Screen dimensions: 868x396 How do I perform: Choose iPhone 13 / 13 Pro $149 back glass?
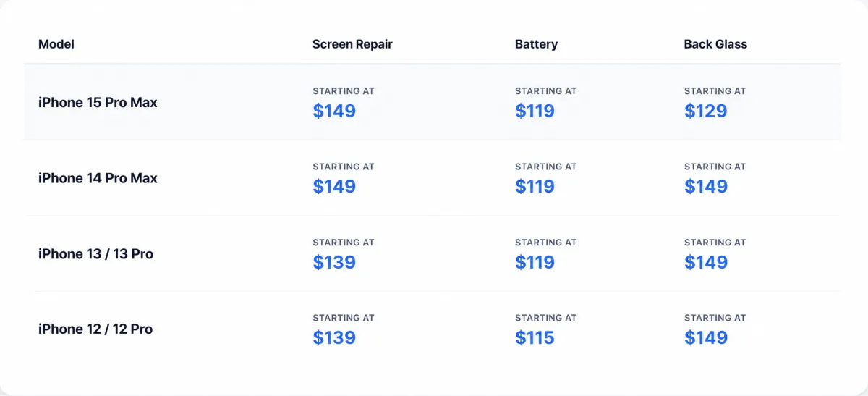[x=705, y=262]
